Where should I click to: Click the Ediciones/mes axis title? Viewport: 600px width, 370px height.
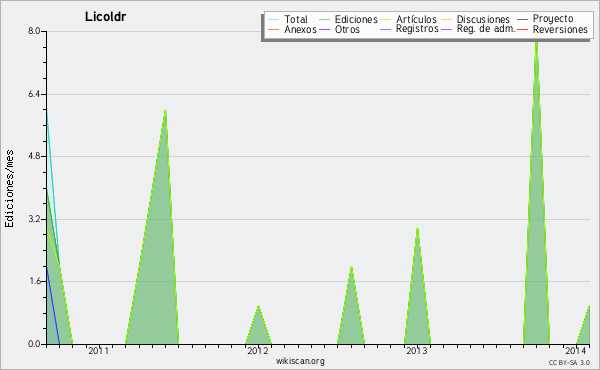tap(9, 189)
